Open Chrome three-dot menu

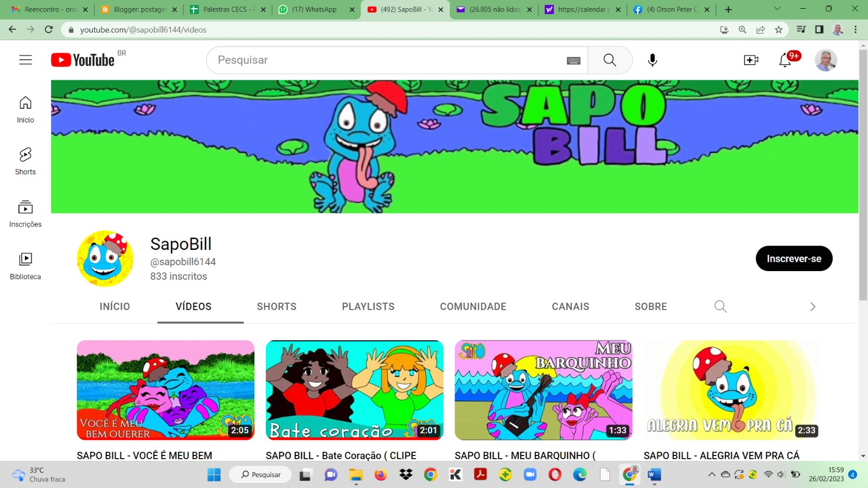pyautogui.click(x=856, y=30)
